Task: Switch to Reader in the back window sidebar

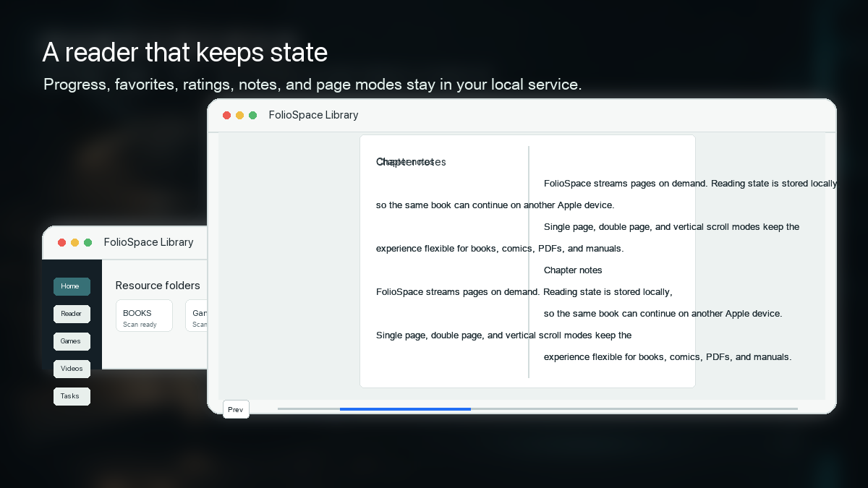Action: pyautogui.click(x=72, y=314)
